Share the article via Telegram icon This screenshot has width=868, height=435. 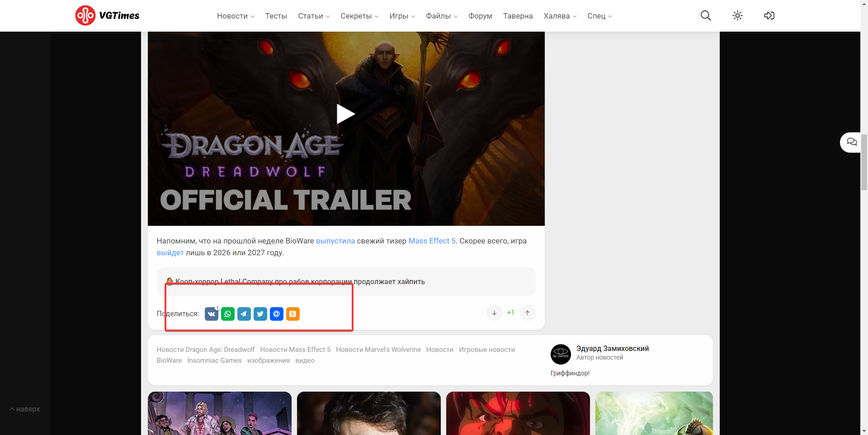tap(244, 314)
